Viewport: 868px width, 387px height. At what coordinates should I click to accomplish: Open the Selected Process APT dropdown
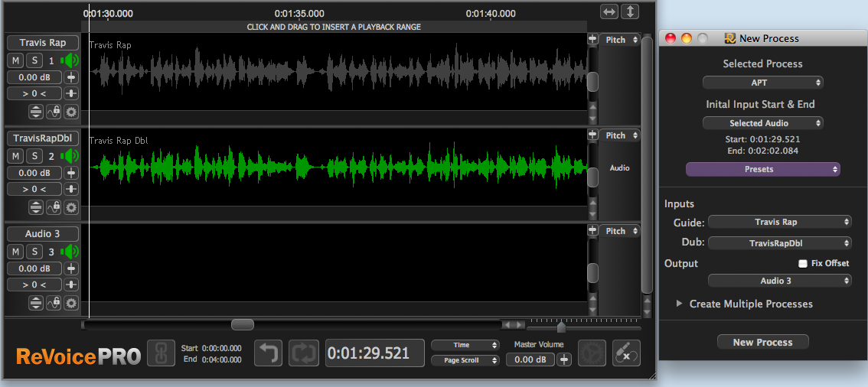tap(762, 83)
